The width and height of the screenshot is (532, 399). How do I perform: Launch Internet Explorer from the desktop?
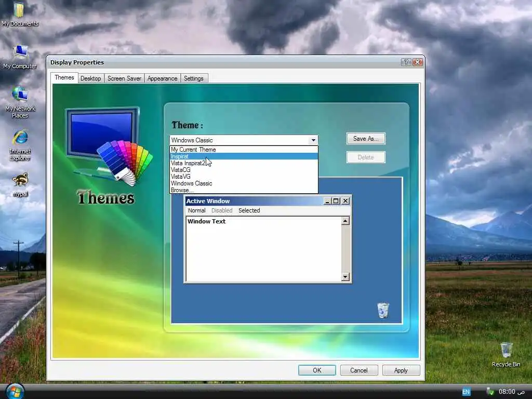tap(20, 145)
